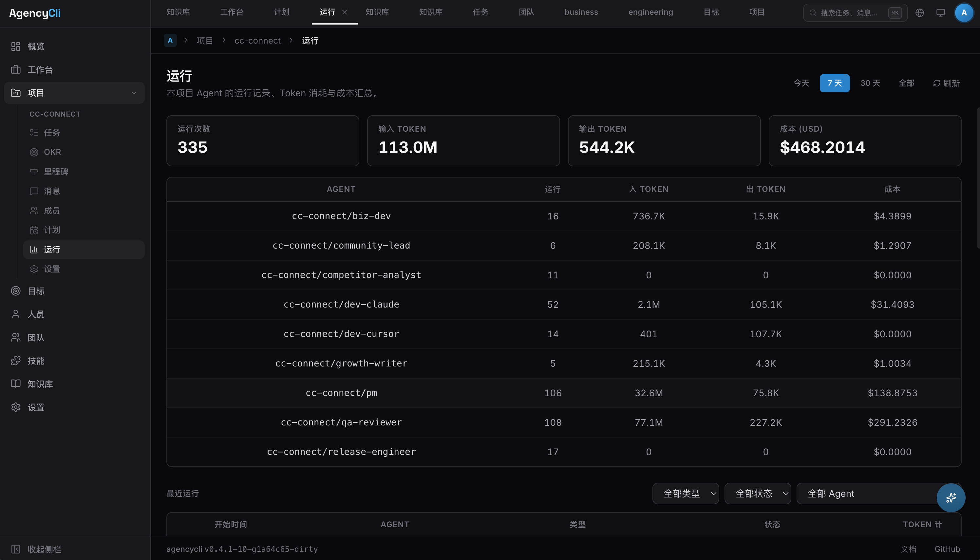Click the 刷新 refresh button
This screenshot has height=560, width=980.
[946, 84]
